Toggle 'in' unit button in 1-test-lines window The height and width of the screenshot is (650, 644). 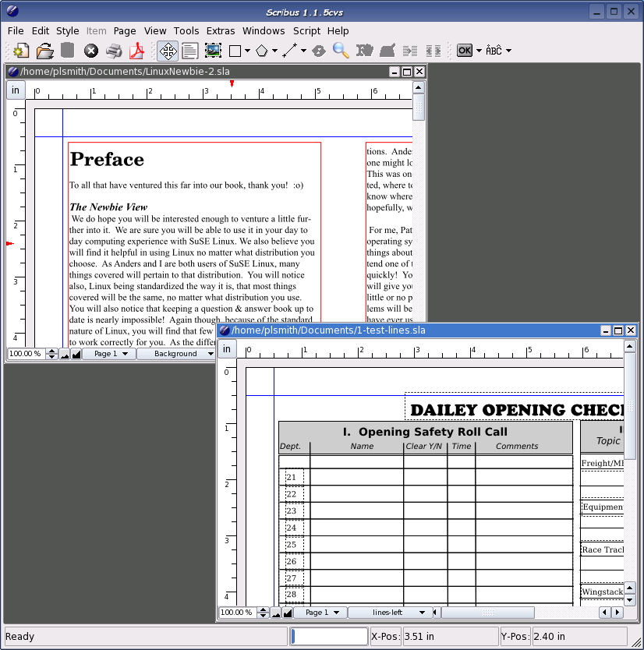pyautogui.click(x=227, y=349)
